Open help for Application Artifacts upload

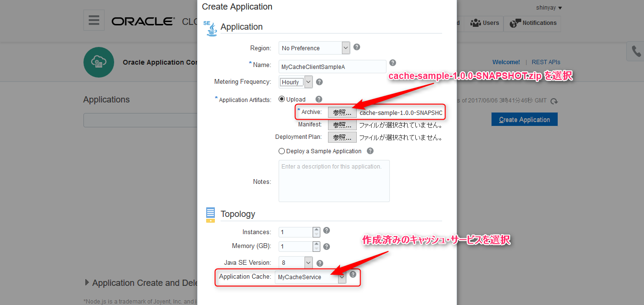coord(319,99)
